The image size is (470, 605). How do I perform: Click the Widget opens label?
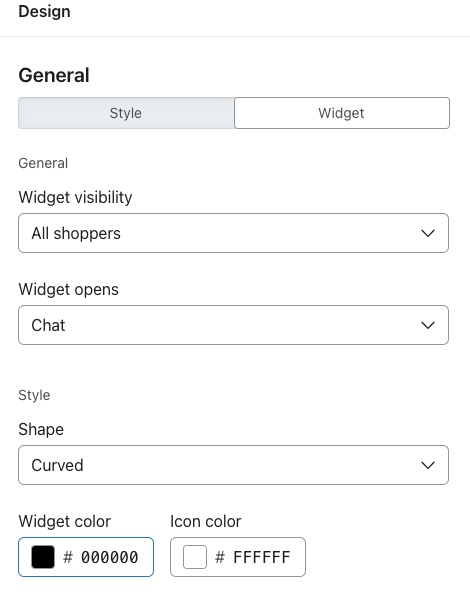click(x=68, y=289)
